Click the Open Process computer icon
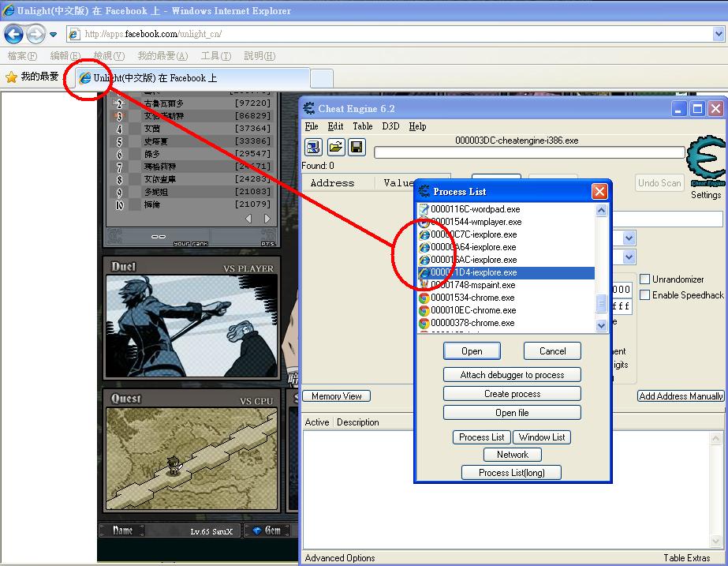The width and height of the screenshot is (728, 566). 313,148
